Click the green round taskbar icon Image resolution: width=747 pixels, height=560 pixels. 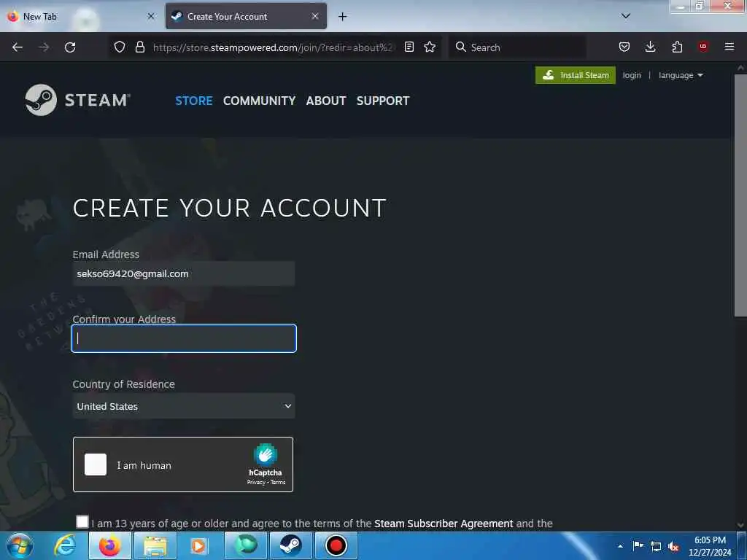click(246, 545)
